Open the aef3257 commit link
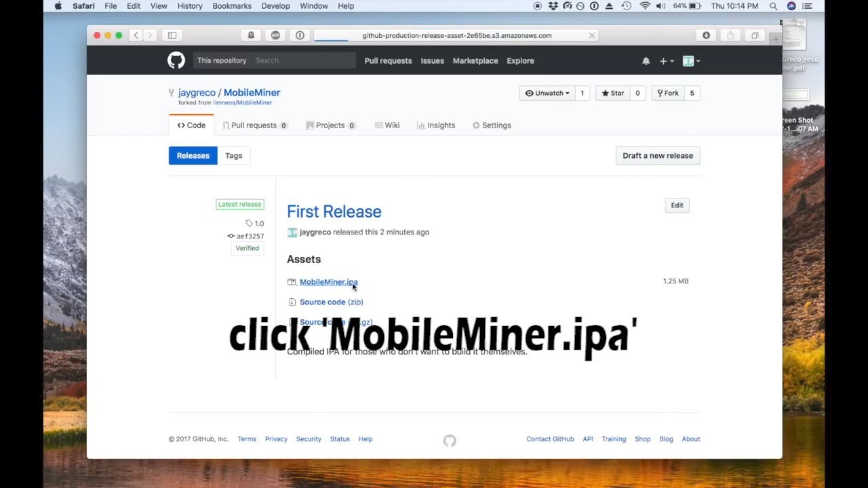 tap(245, 236)
